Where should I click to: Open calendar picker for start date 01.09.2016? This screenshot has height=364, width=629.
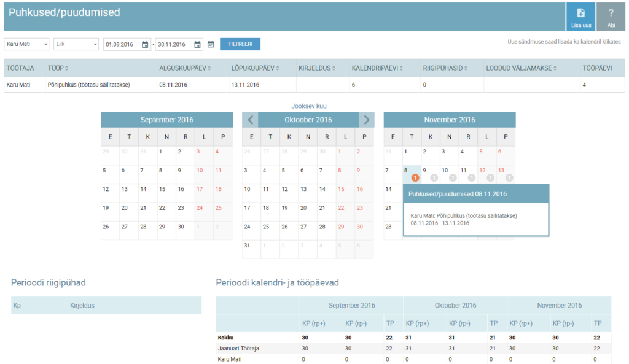145,44
